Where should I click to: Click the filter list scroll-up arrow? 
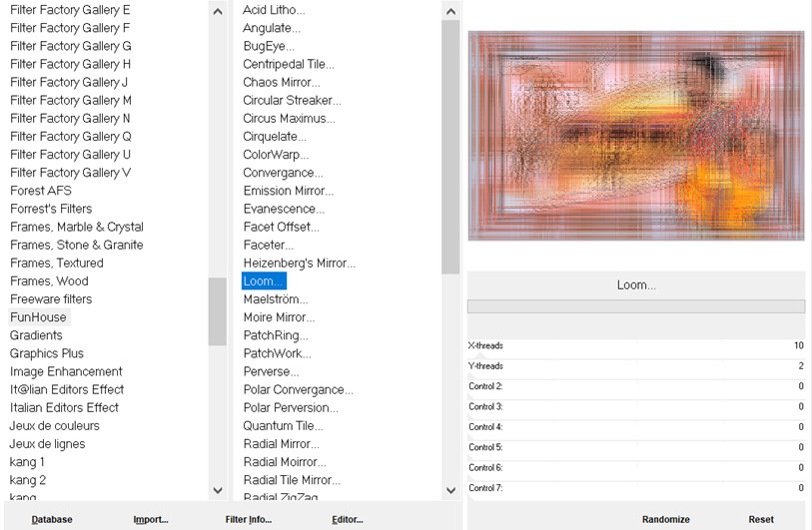[x=449, y=11]
